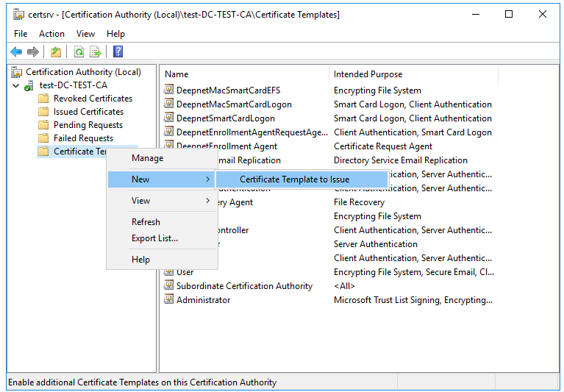Screen dimensions: 564x392
Task: Sort by the Intended Purpose column header
Action: [x=368, y=74]
